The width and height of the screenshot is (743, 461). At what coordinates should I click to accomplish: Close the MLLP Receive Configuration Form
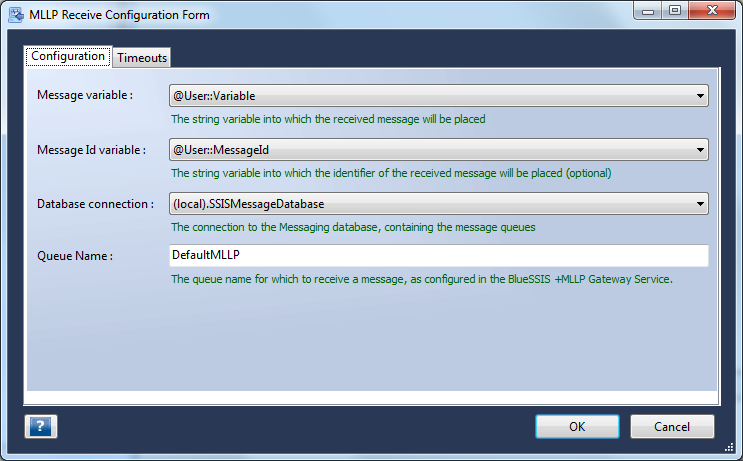pos(712,11)
